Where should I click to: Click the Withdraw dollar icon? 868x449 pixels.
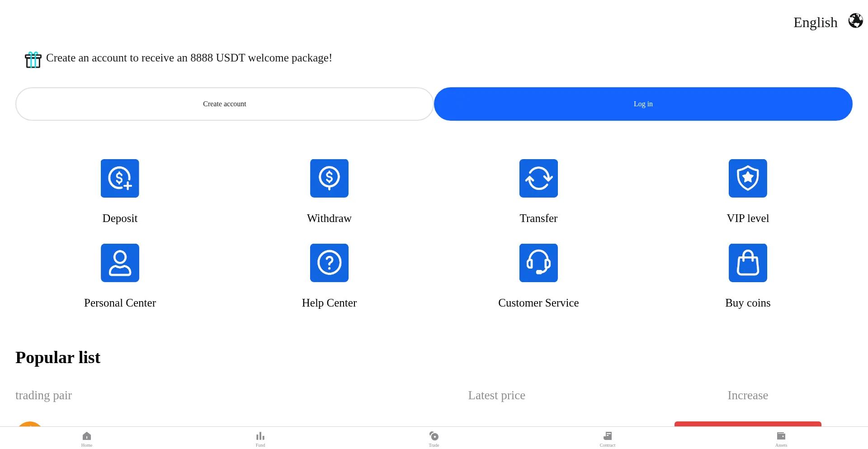tap(329, 178)
